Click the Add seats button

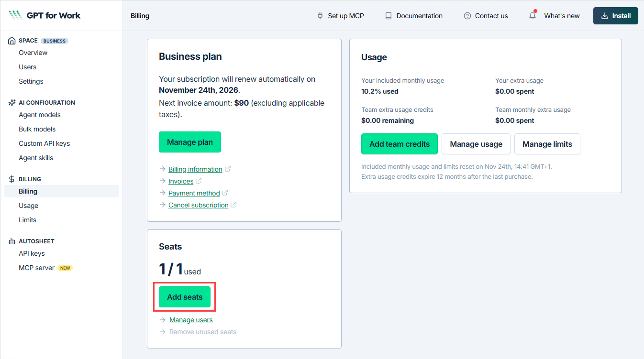[185, 297]
